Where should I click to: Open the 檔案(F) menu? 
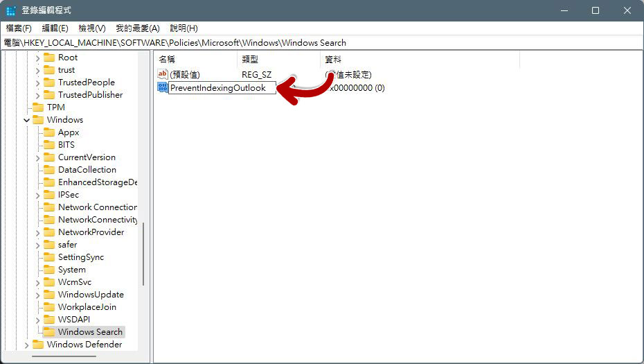(x=19, y=28)
